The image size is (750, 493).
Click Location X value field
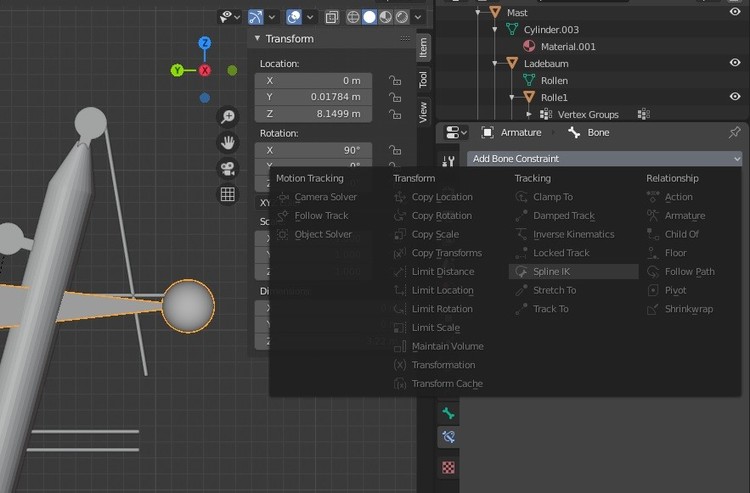313,80
